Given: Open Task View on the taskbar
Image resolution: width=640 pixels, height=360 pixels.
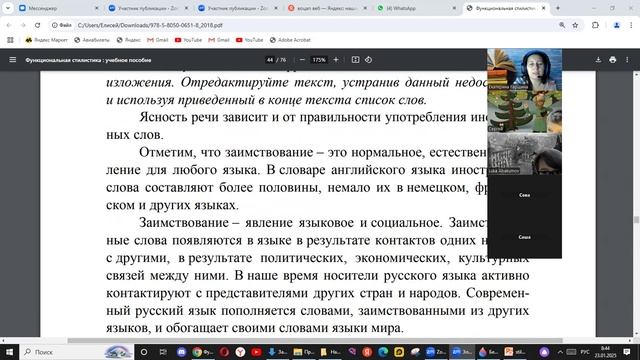Looking at the screenshot, I should 163,352.
